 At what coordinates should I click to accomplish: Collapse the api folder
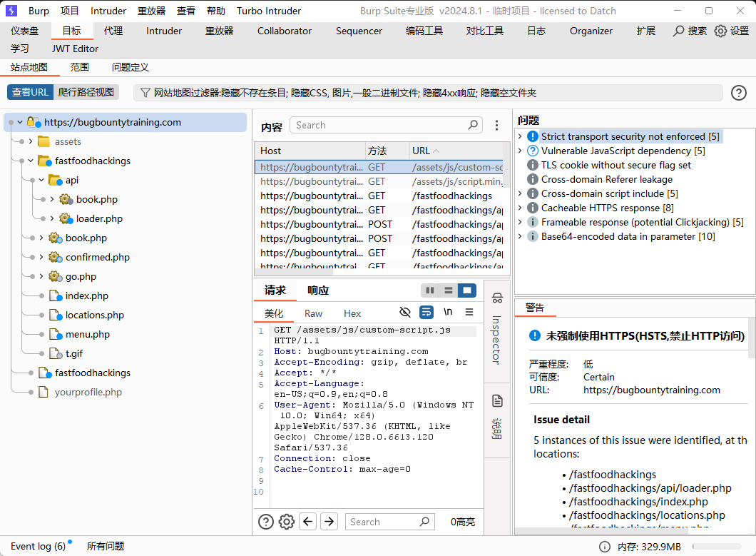click(x=41, y=180)
